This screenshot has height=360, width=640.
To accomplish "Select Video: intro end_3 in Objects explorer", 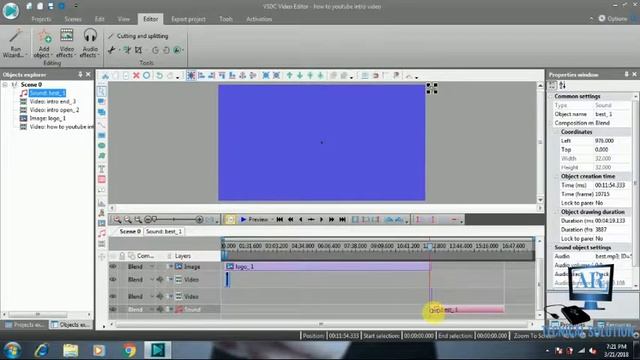I will click(52, 101).
